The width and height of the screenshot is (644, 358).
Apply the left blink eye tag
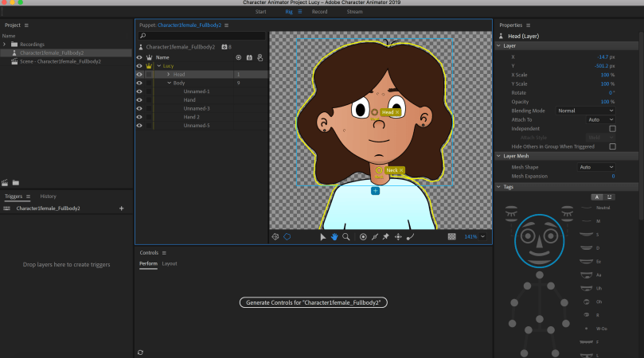tap(511, 213)
